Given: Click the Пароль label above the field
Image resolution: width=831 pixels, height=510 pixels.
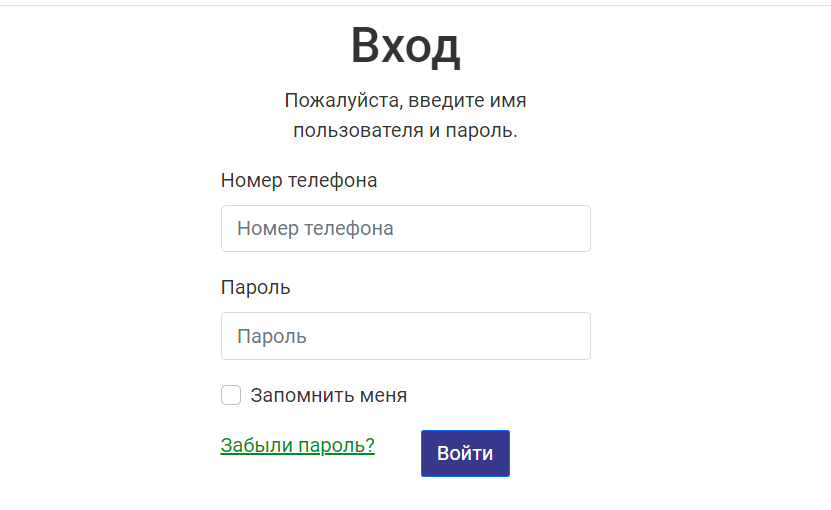Looking at the screenshot, I should coord(255,287).
